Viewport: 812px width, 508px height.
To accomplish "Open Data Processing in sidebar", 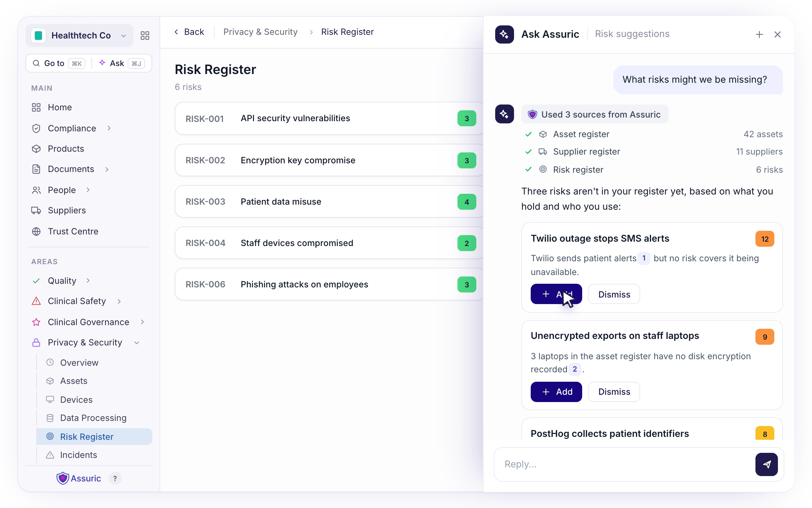I will point(94,418).
